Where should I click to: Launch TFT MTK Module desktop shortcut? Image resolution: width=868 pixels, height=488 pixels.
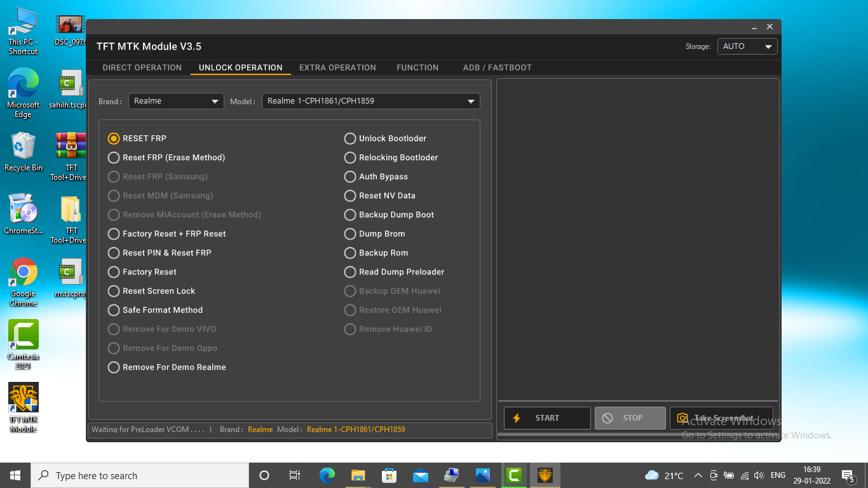[x=24, y=407]
